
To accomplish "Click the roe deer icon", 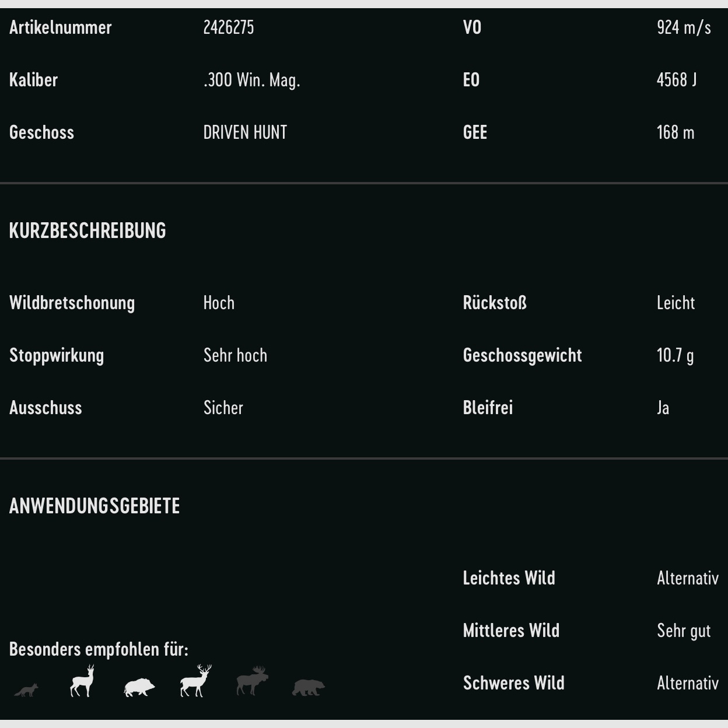I will pos(82,681).
